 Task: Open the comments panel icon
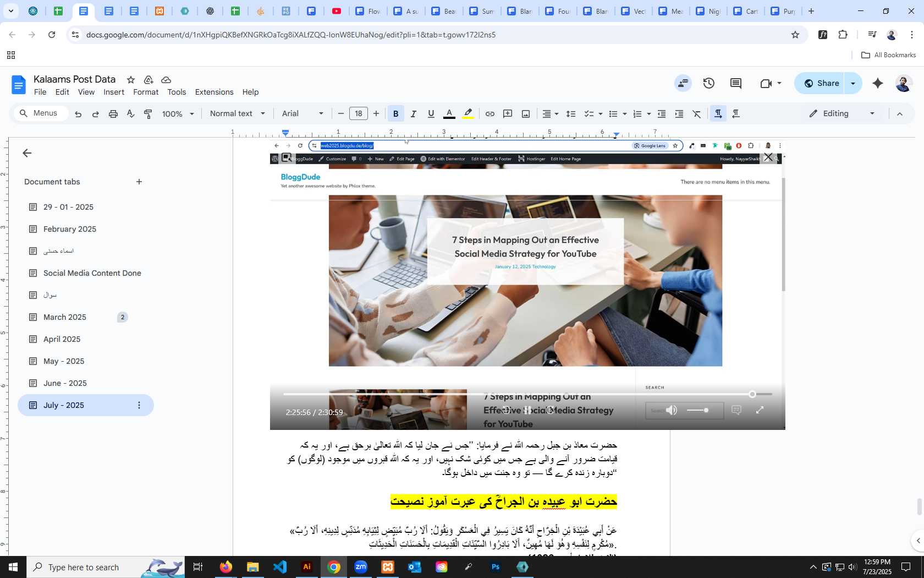point(736,83)
